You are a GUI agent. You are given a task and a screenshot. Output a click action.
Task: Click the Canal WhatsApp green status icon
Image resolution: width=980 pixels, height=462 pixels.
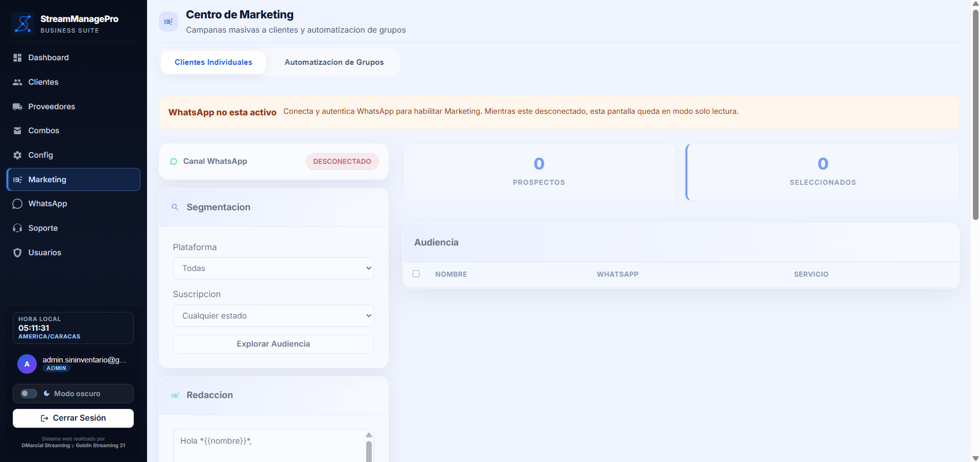point(174,161)
